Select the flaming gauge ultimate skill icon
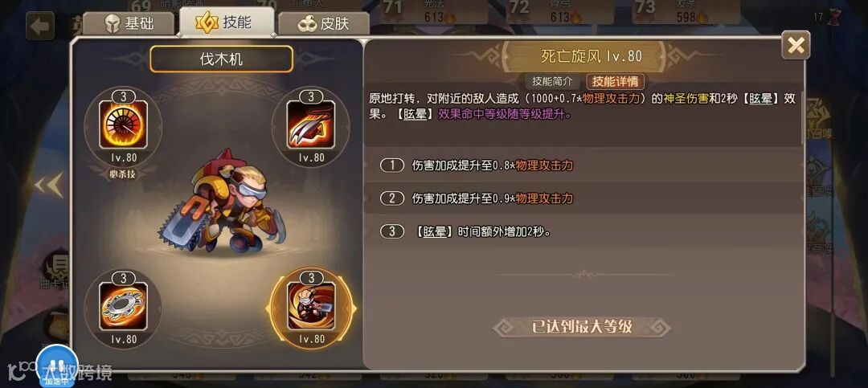This screenshot has width=868, height=388. pos(123,125)
